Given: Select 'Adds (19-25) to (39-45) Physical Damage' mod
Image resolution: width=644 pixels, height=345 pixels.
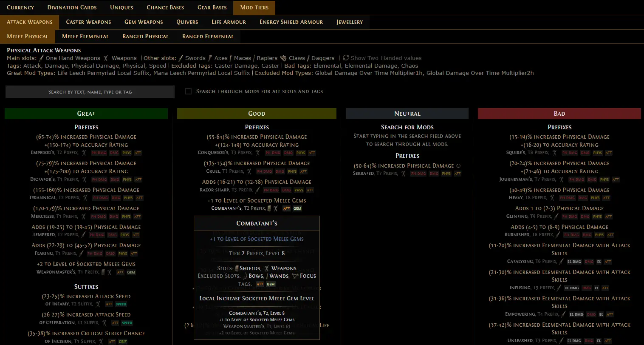Looking at the screenshot, I should click(86, 227).
